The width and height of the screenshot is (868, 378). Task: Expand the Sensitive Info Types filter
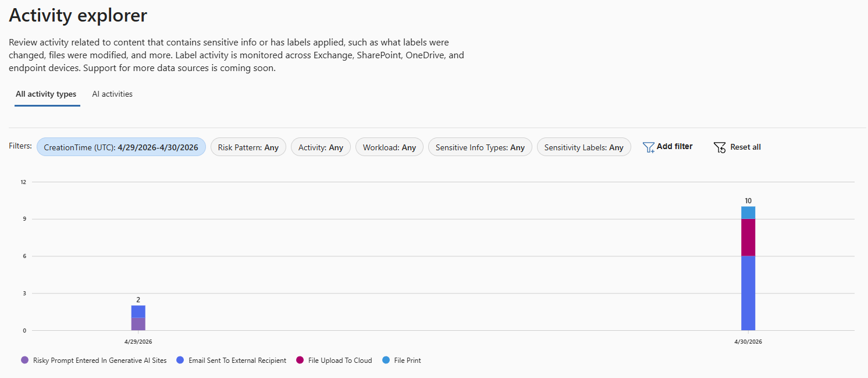(x=480, y=147)
